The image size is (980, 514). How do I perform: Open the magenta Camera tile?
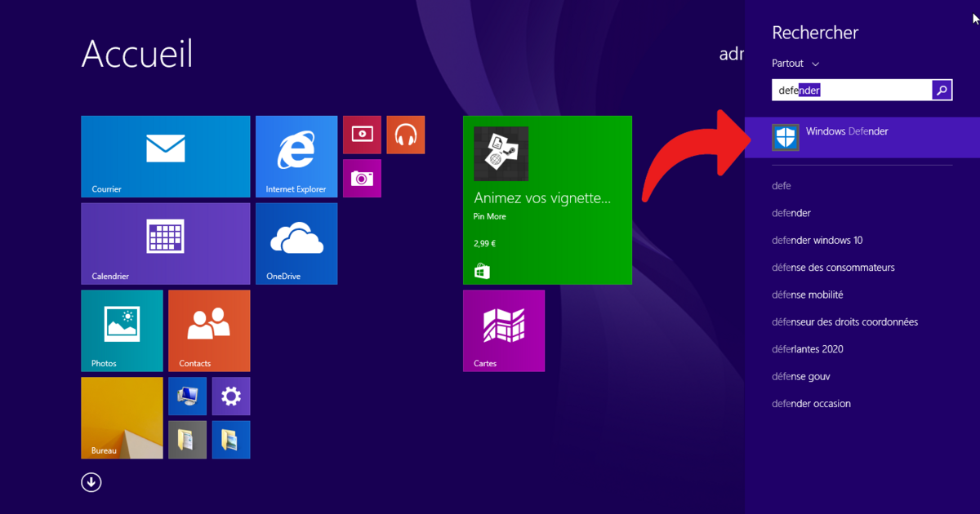point(362,178)
